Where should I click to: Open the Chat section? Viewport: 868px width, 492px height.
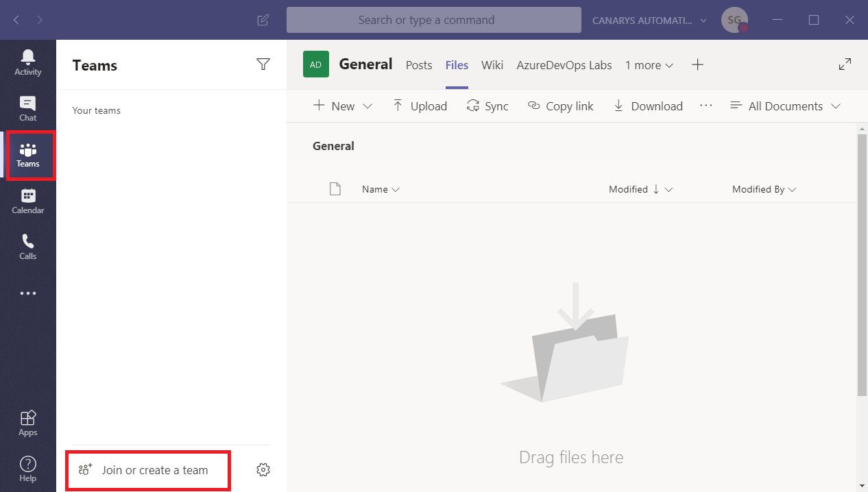pyautogui.click(x=28, y=108)
